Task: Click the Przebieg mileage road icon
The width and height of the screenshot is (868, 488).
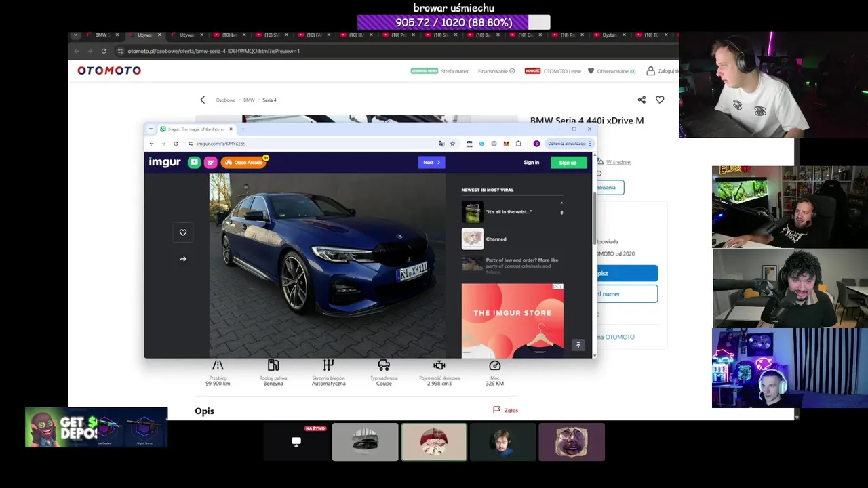Action: 218,365
